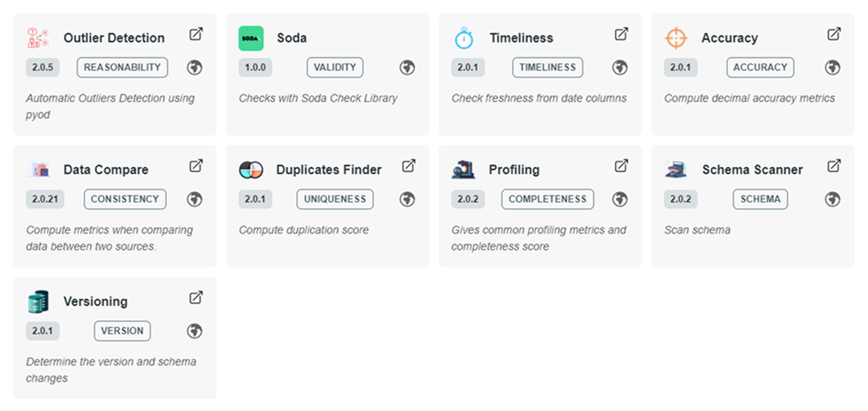Click the Soda logo icon
The width and height of the screenshot is (868, 411).
pos(251,38)
